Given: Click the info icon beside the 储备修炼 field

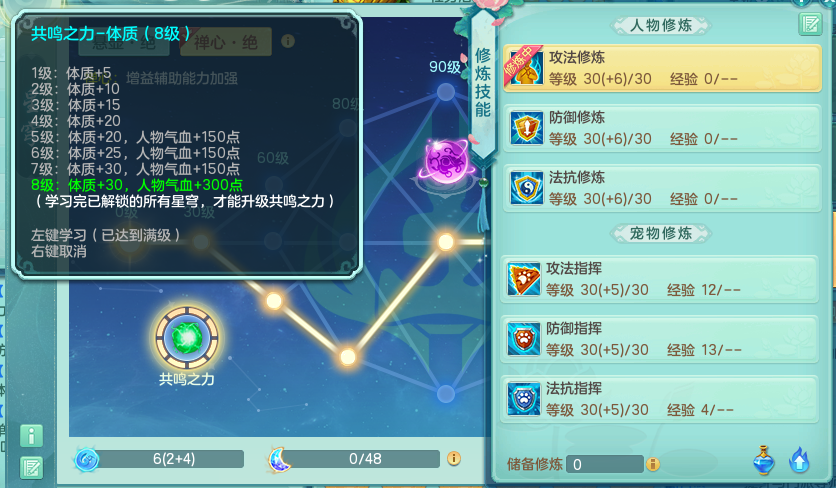Looking at the screenshot, I should click(x=653, y=464).
